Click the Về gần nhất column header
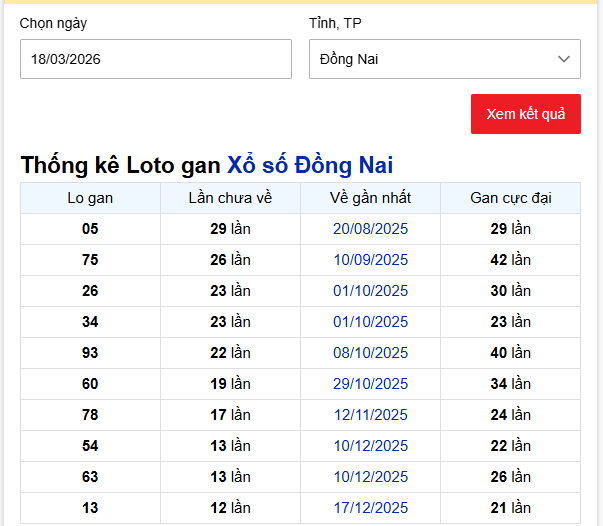 coord(370,198)
